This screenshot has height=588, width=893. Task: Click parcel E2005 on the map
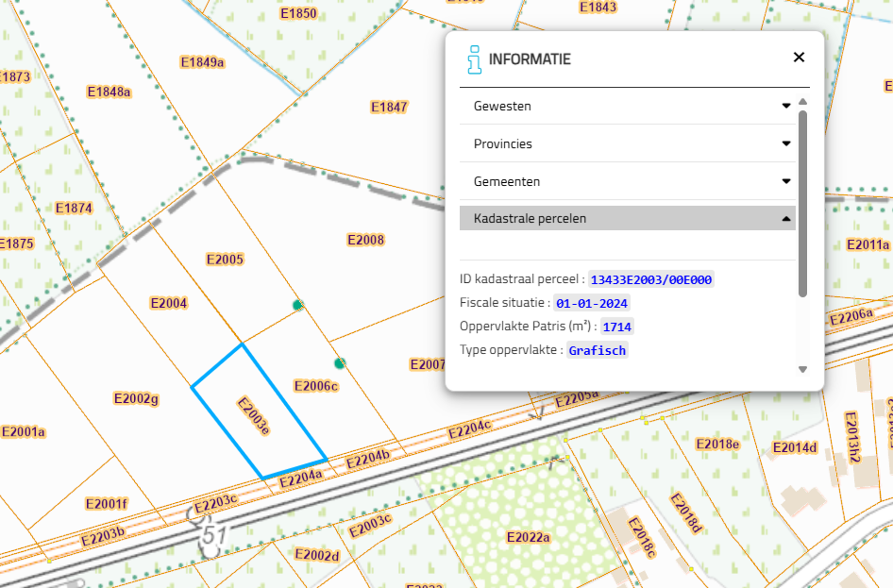tap(224, 259)
